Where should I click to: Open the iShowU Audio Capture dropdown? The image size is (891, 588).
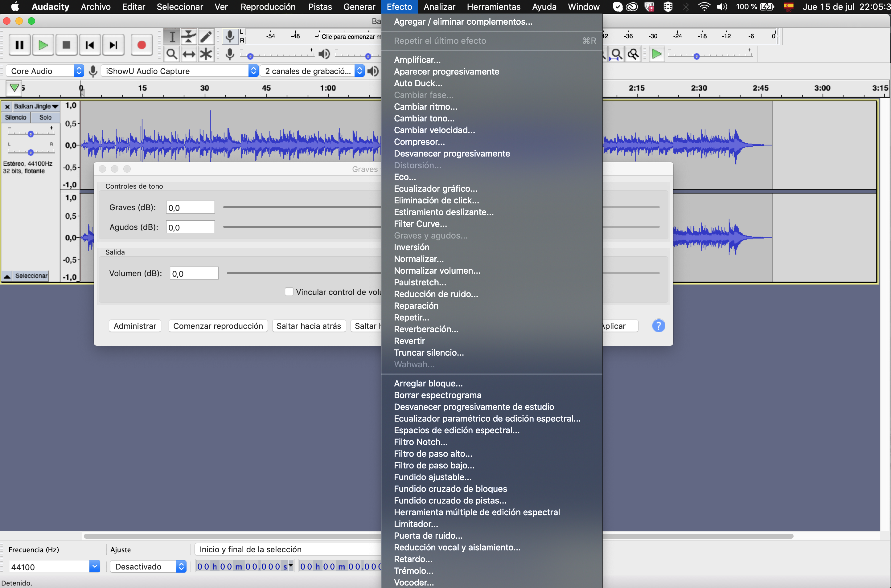point(180,71)
